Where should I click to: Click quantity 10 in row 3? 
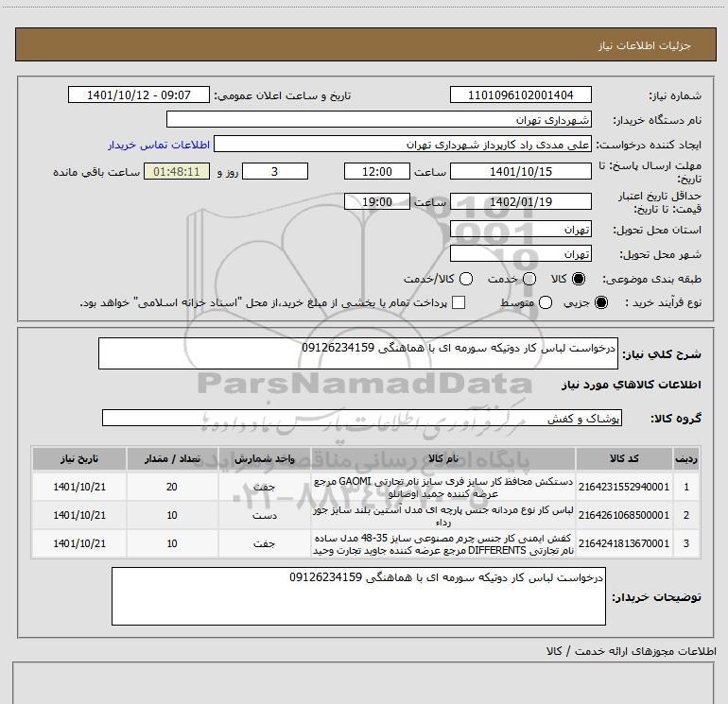tap(172, 543)
